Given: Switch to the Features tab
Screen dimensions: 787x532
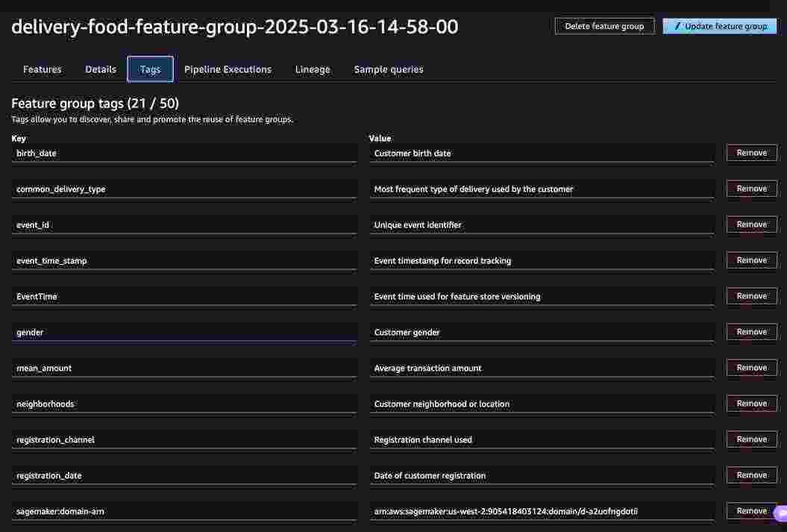Looking at the screenshot, I should (43, 69).
